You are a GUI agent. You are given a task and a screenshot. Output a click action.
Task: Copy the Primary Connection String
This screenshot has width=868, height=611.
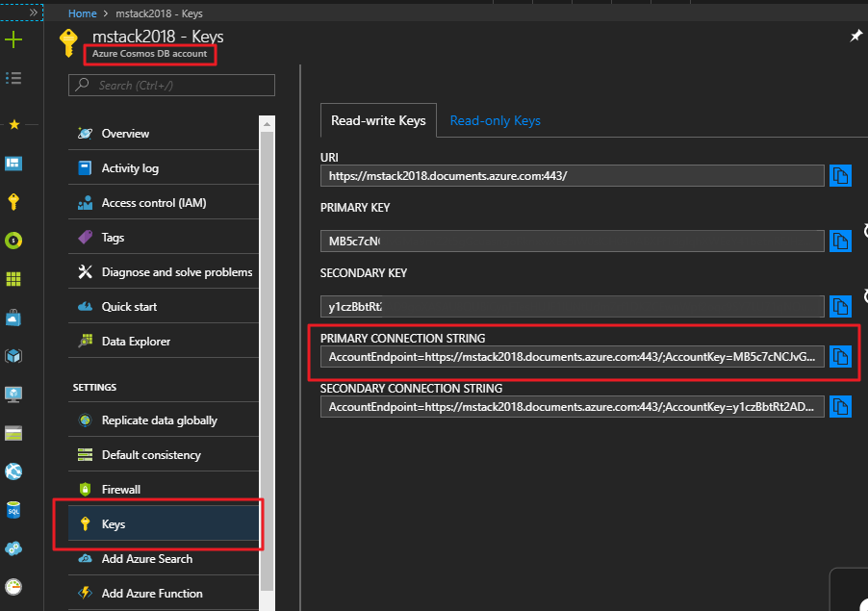[x=840, y=356]
